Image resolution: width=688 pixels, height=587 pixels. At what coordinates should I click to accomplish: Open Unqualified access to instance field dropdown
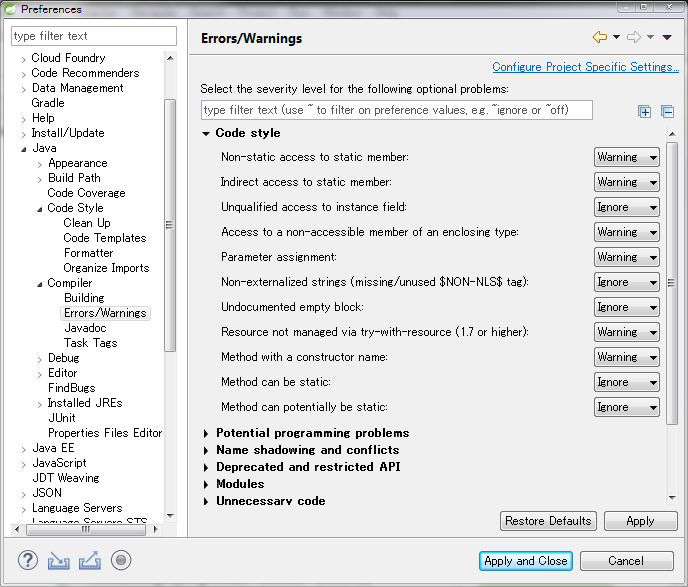627,207
